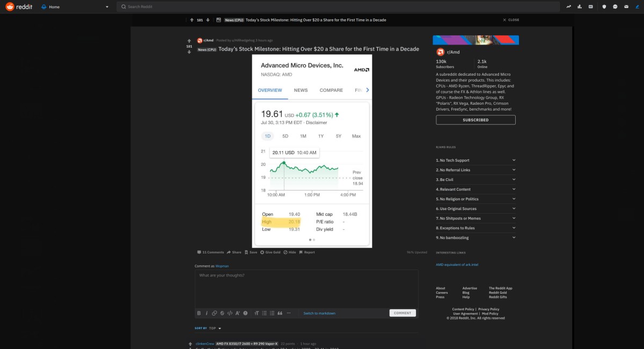Apply superscript formatting
This screenshot has width=644, height=349.
[x=238, y=313]
